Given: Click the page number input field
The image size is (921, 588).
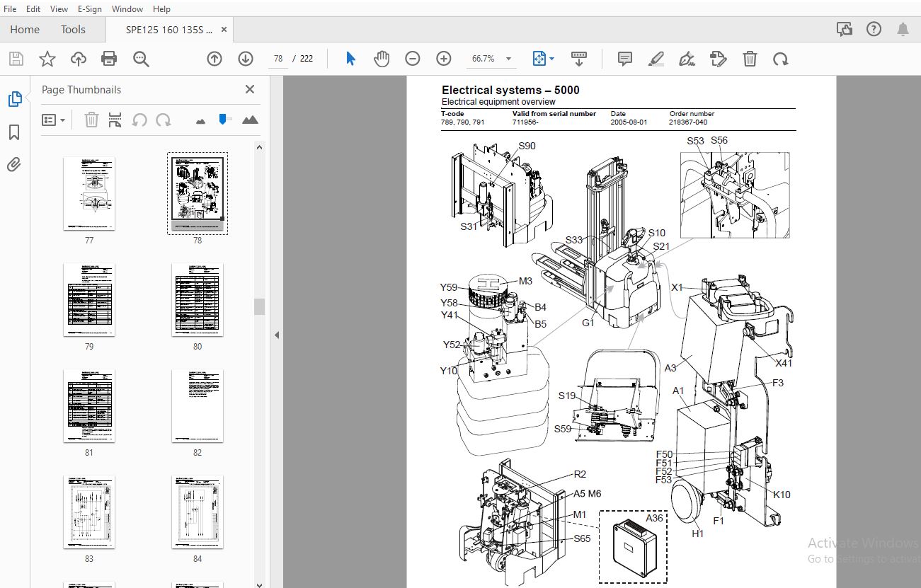Looking at the screenshot, I should (x=279, y=59).
